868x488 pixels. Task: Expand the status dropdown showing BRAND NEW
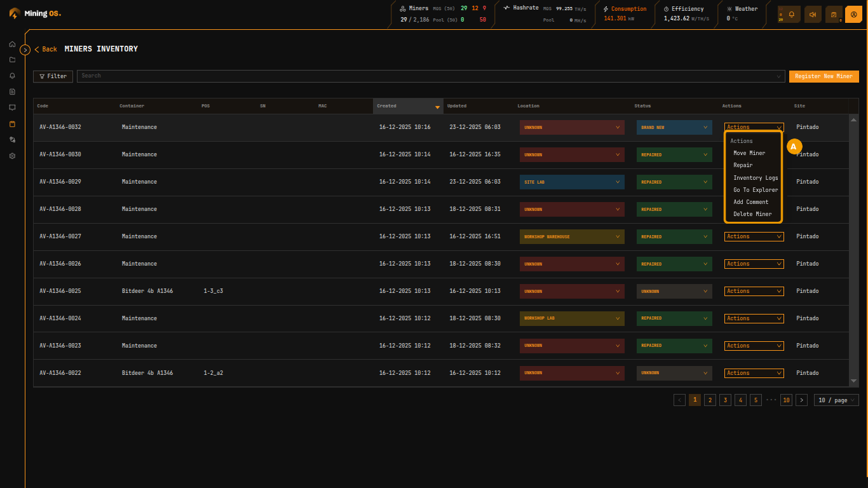(674, 127)
